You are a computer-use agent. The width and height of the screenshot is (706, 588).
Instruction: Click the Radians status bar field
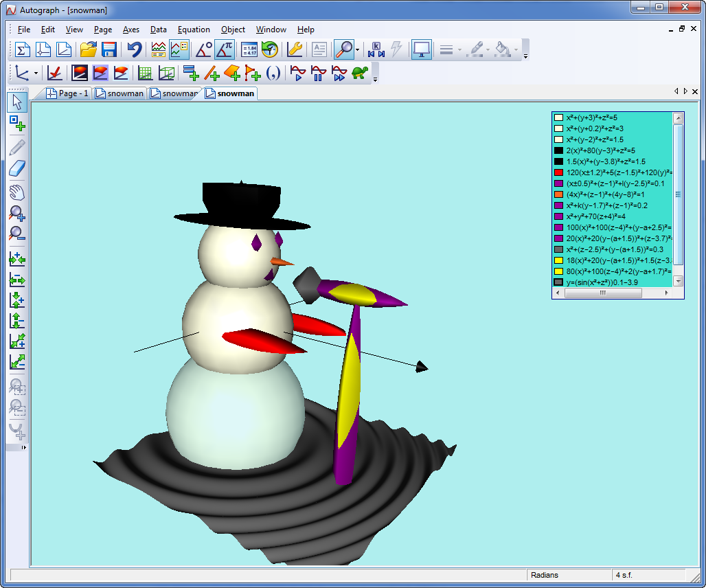point(569,575)
